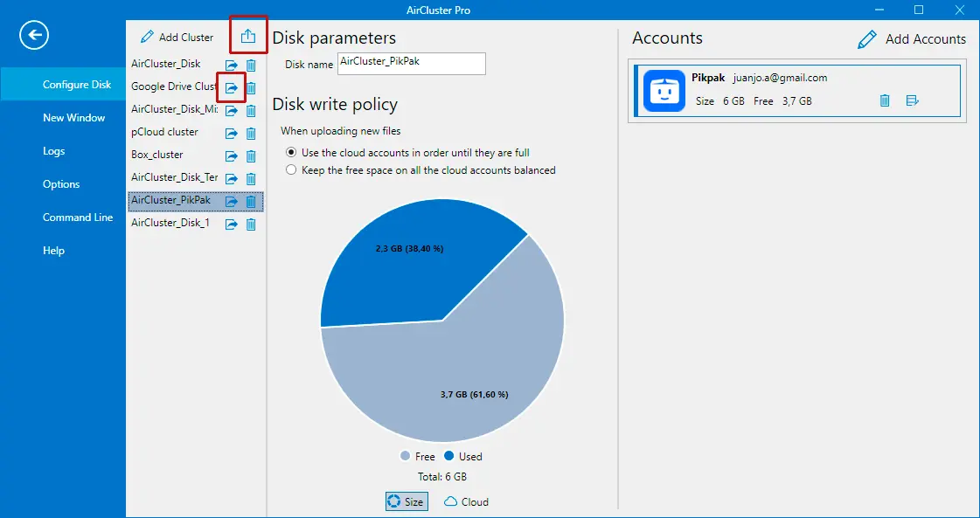Click the Used legend swatch

(448, 456)
